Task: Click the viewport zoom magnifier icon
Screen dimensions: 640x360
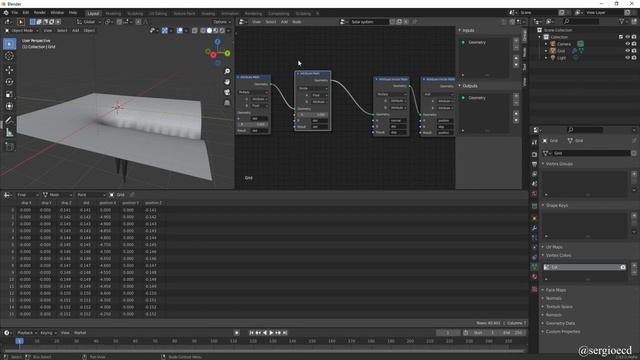Action: 227,71
